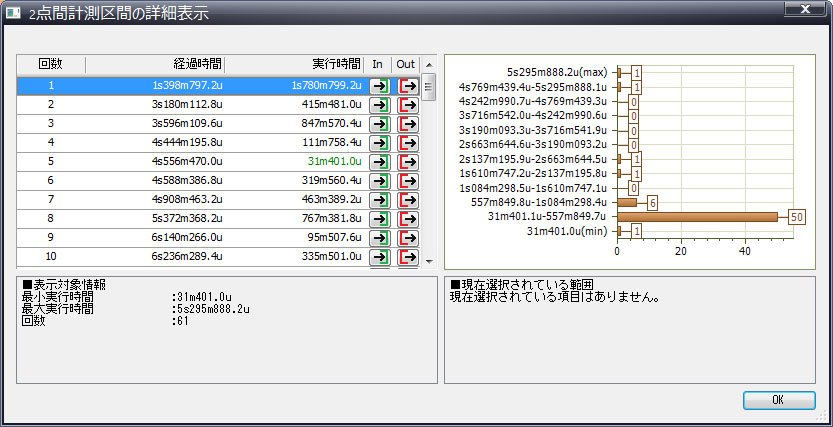Click the Out icon for row 6
The image size is (833, 427).
click(x=408, y=181)
